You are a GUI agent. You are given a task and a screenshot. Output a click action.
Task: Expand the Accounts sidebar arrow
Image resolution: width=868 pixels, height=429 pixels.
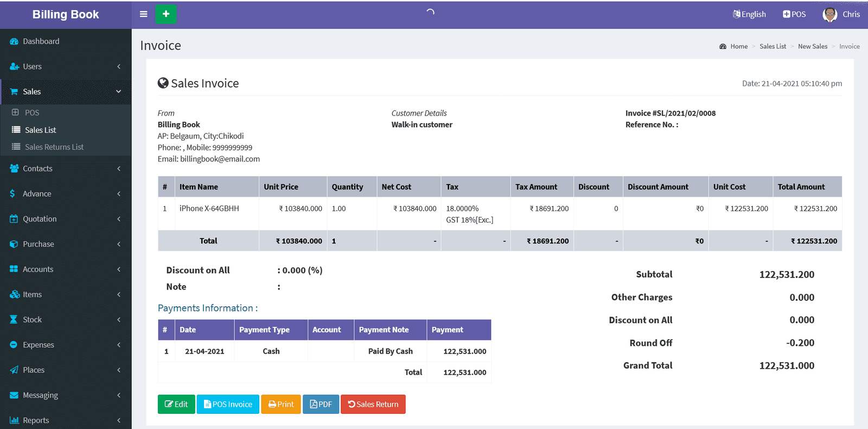tap(119, 269)
